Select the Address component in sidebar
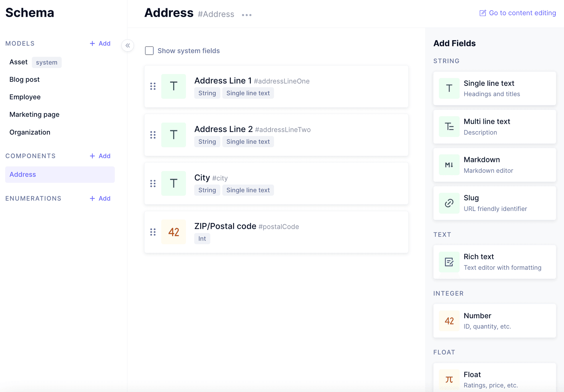Viewport: 564px width, 392px height. point(23,174)
